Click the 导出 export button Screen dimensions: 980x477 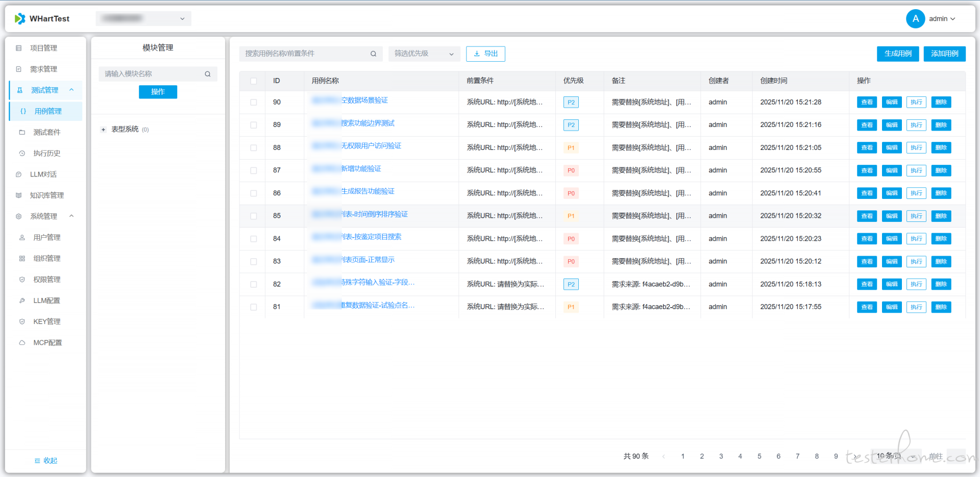click(485, 54)
